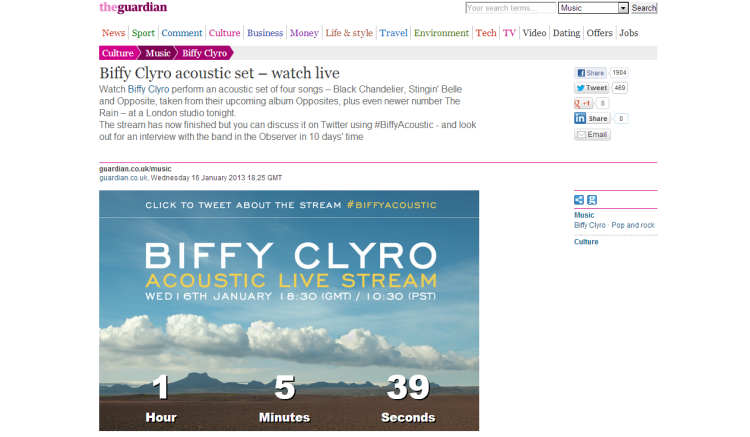This screenshot has height=437, width=750.
Task: Open Culture link in sidebar
Action: (x=586, y=242)
